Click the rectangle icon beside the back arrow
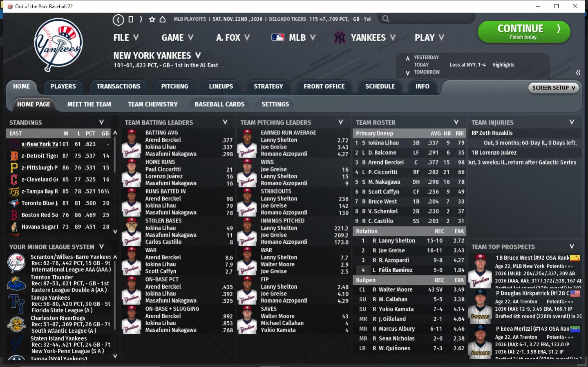This screenshot has height=367, width=588. pos(131,19)
